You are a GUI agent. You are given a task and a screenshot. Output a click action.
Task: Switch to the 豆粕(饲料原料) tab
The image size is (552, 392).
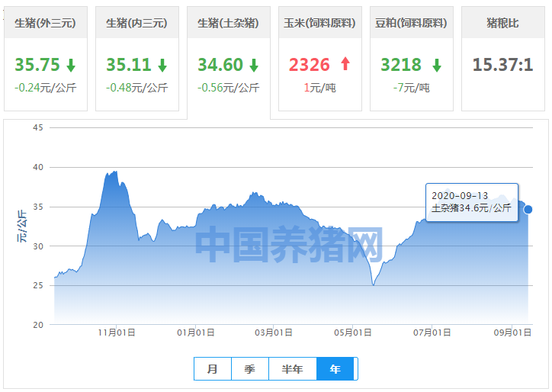tap(411, 23)
